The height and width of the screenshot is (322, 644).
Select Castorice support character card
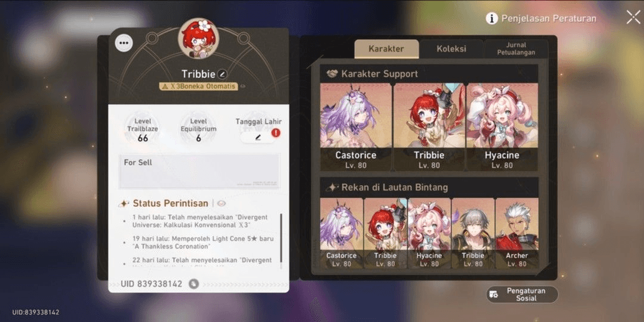[356, 127]
